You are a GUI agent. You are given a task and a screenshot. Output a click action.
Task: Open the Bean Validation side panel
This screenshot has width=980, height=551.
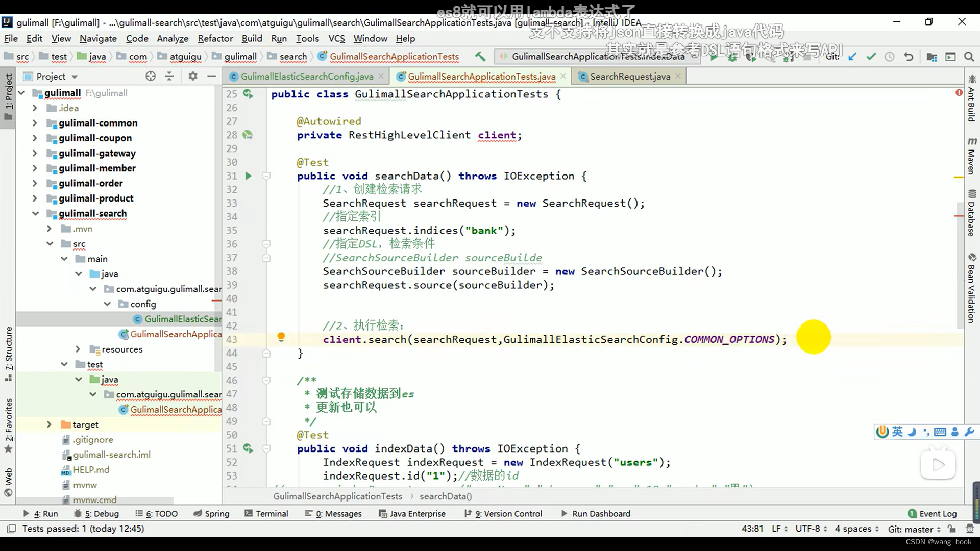click(971, 288)
